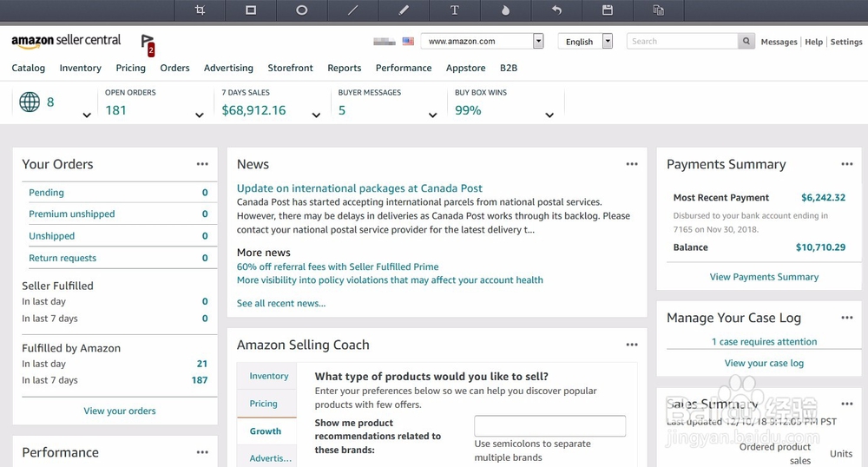Open the www.amazon.com marketplace dropdown

482,41
